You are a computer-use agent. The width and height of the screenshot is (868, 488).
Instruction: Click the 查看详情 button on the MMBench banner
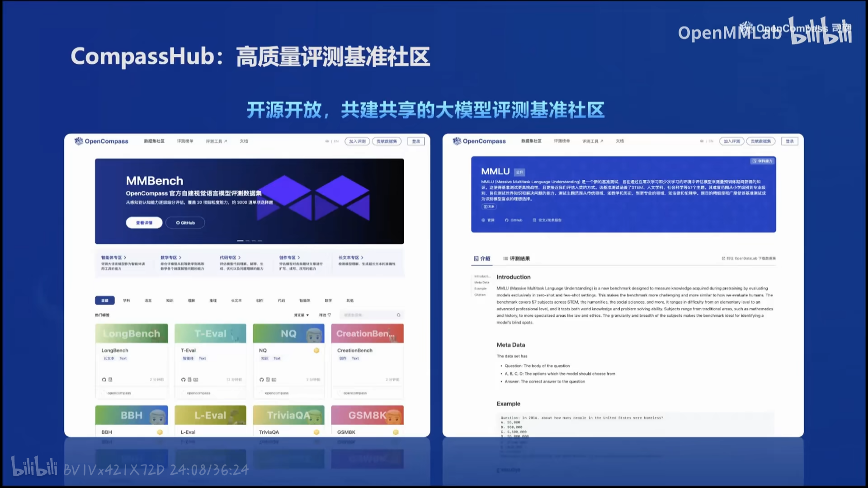pyautogui.click(x=144, y=223)
